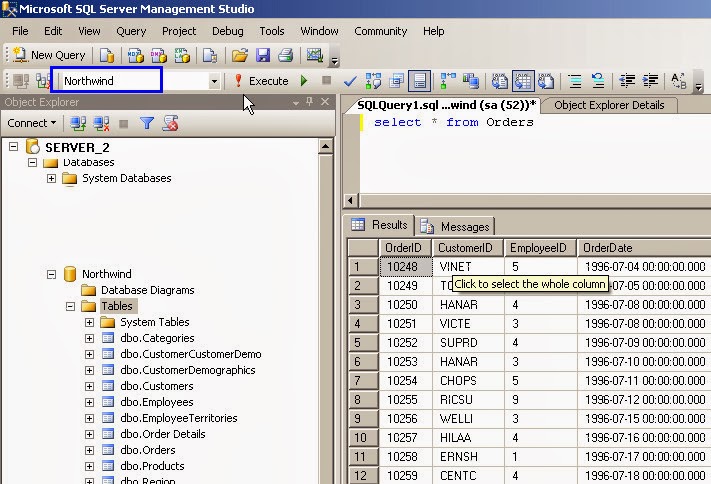
Task: Toggle the Results to Grid option
Action: (x=523, y=81)
